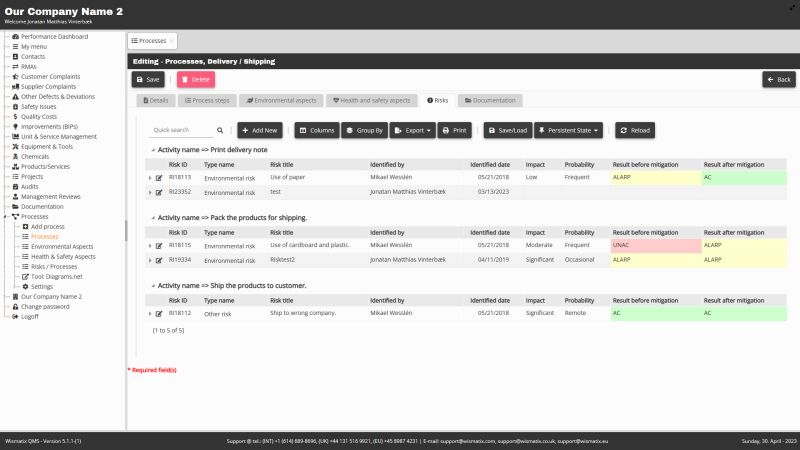Expand row details for RI23352
The height and width of the screenshot is (450, 800).
[150, 192]
